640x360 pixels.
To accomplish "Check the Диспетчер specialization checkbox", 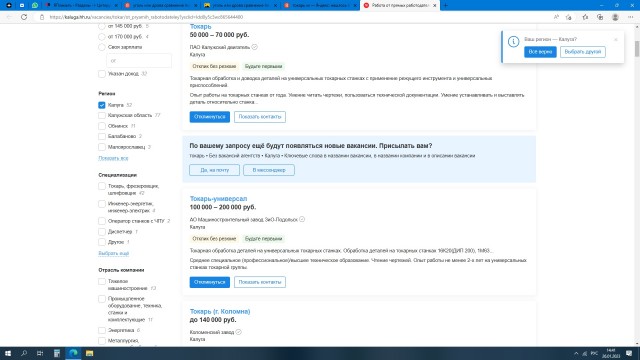I will 102,231.
